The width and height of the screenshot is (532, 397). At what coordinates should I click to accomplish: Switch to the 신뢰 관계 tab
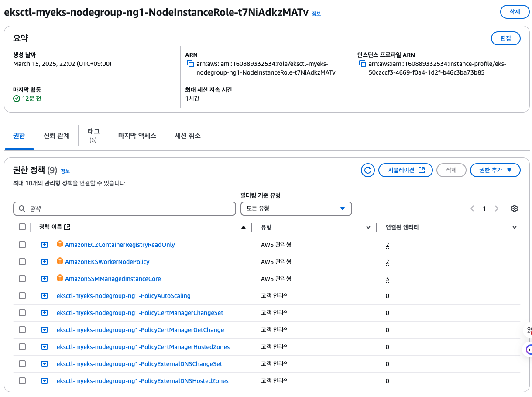(56, 136)
